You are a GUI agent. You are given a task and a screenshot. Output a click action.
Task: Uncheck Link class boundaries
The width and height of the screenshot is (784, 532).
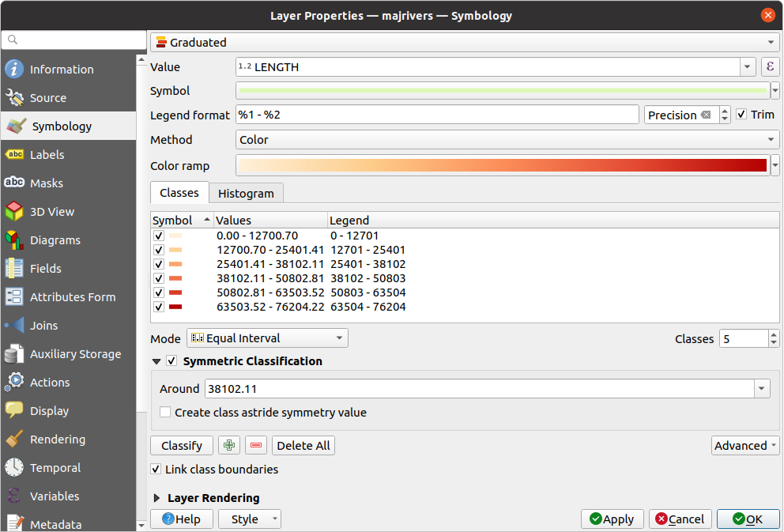click(x=156, y=469)
